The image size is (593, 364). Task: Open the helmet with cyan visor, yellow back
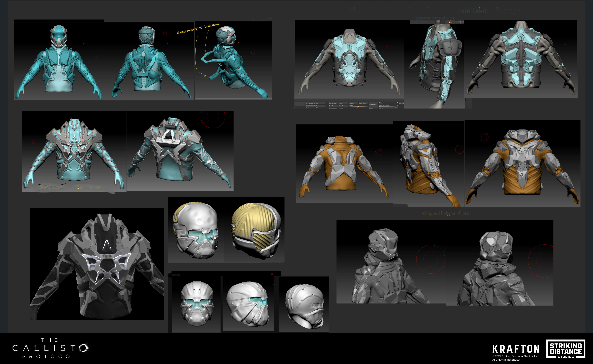[196, 230]
